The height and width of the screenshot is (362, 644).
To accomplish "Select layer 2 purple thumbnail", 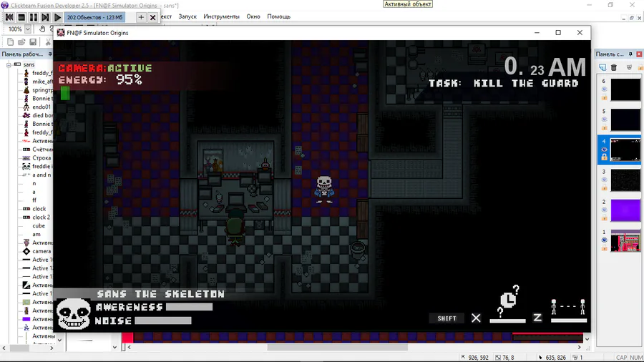I will click(625, 210).
